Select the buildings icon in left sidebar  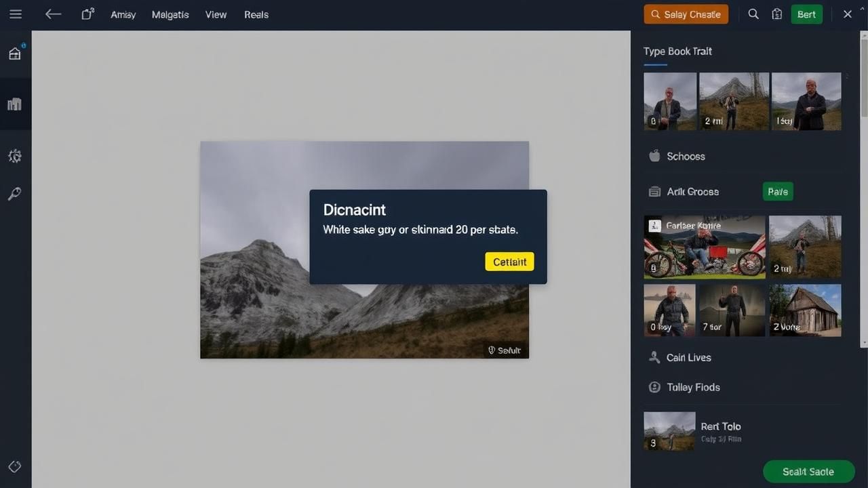pyautogui.click(x=15, y=104)
